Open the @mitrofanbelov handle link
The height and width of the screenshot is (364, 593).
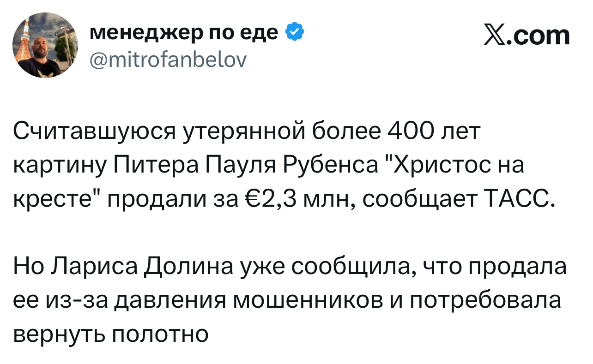(167, 60)
